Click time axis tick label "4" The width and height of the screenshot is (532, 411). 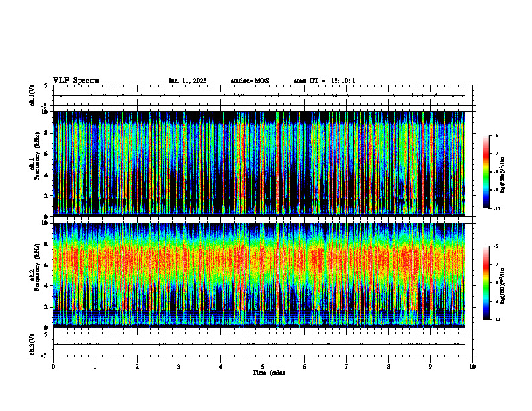click(x=221, y=367)
